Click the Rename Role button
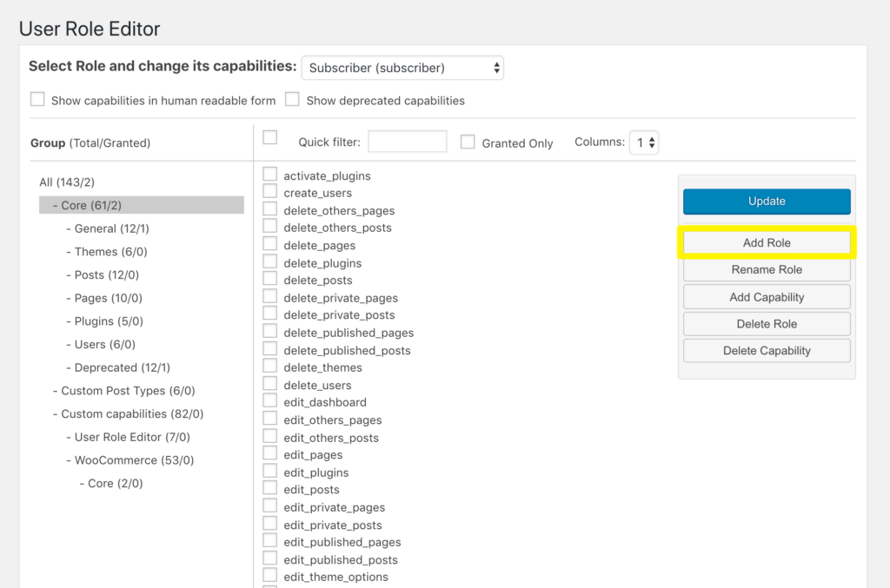Viewport: 890px width, 588px height. (x=766, y=269)
